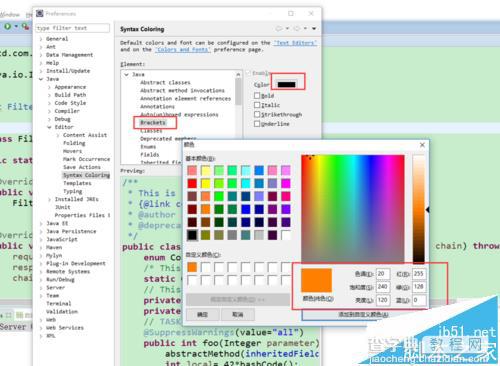Click the add to custom colors button
Viewport: 500px width, 366px height.
tap(363, 314)
